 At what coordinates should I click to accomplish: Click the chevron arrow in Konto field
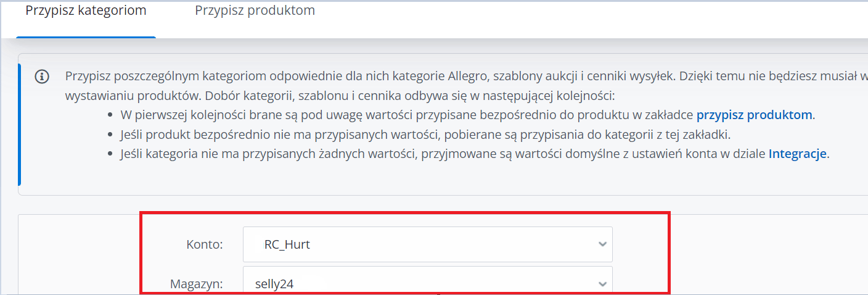tap(602, 244)
